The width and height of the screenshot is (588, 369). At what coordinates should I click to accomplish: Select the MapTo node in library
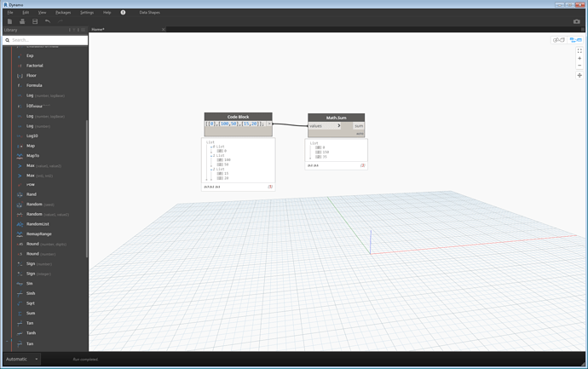[32, 156]
